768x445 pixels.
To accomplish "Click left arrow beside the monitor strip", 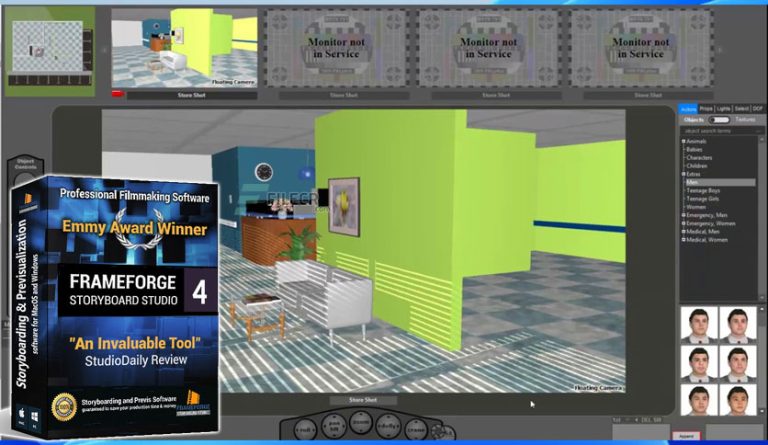I will [104, 49].
